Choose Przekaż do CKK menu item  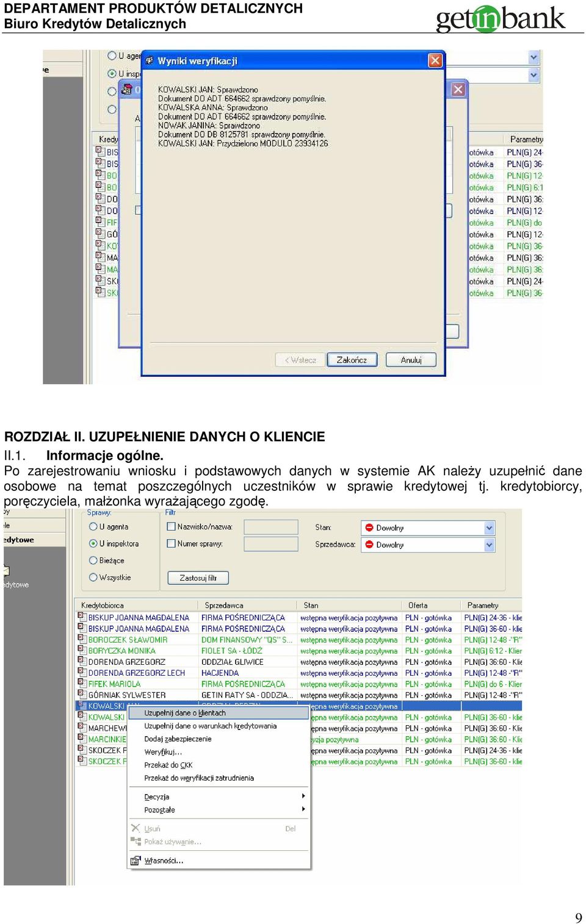pyautogui.click(x=219, y=765)
